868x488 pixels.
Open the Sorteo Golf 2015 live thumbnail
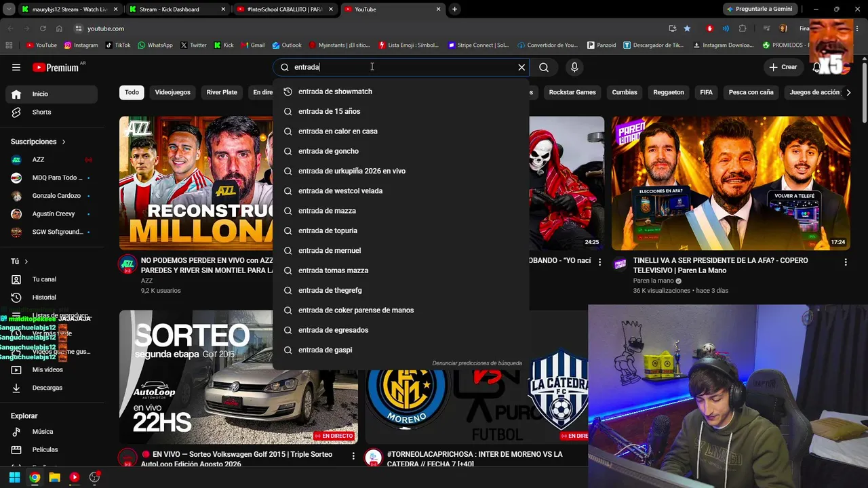[x=239, y=377]
